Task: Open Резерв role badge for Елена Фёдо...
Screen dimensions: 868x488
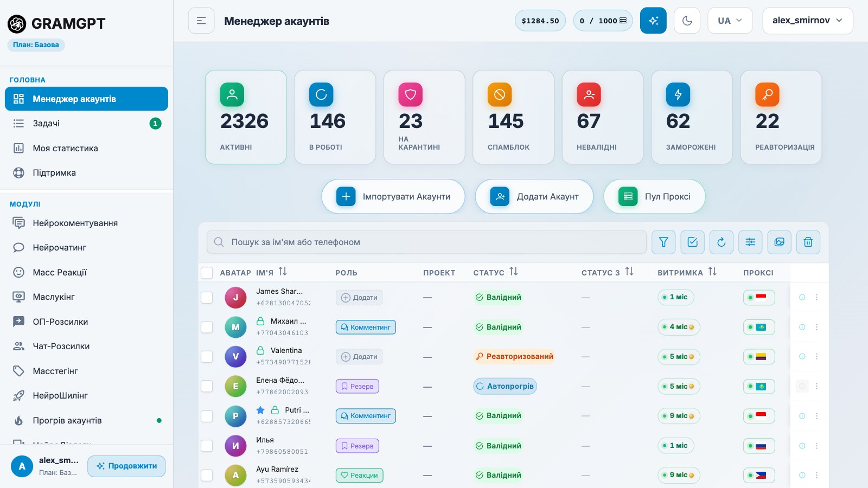Action: 358,386
